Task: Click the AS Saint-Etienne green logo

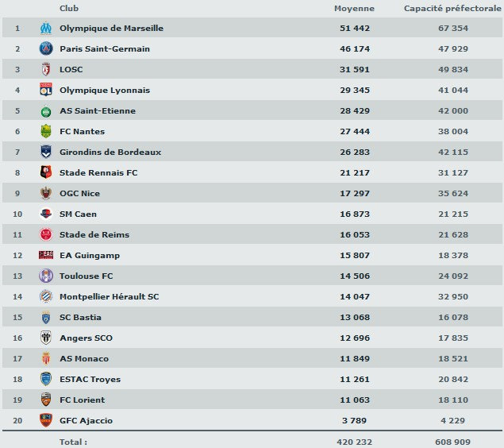Action: pos(45,110)
